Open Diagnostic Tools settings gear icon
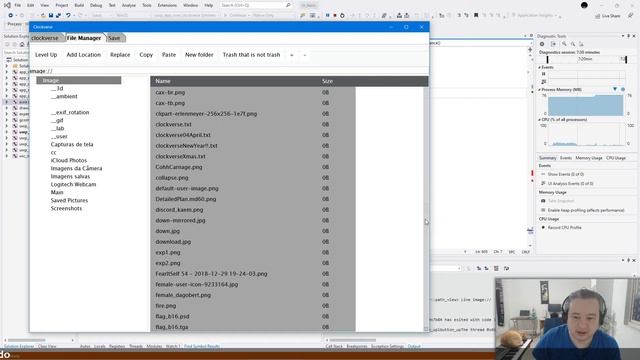This screenshot has width=640, height=360. point(542,44)
